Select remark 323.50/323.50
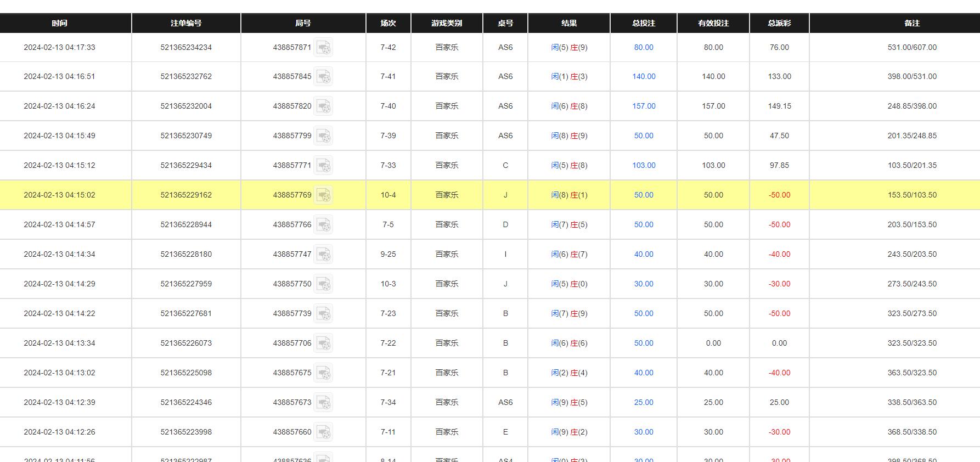Screen dimensions: 980x462 pyautogui.click(x=912, y=343)
